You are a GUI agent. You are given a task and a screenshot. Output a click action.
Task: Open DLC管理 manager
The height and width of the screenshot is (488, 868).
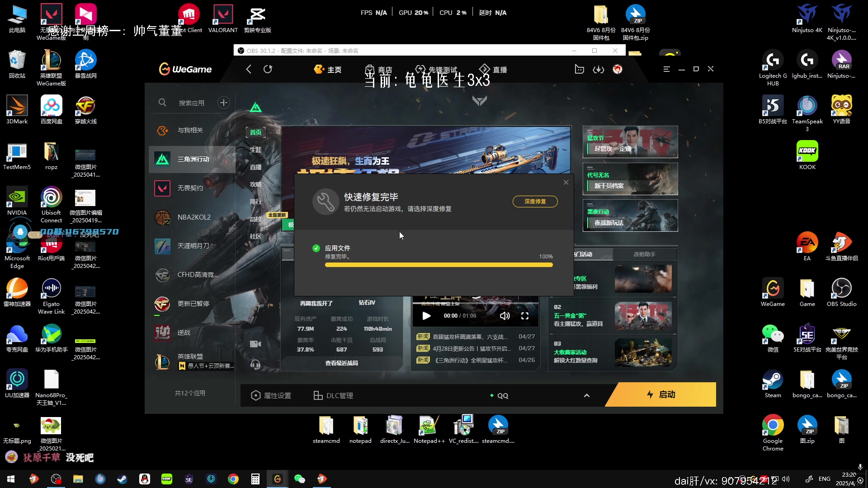(x=334, y=395)
